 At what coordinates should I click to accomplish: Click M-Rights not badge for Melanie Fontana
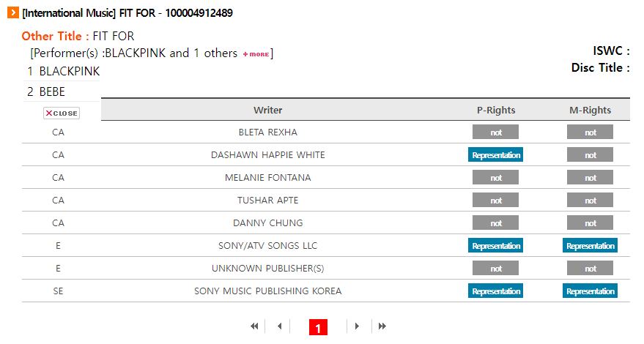(591, 178)
